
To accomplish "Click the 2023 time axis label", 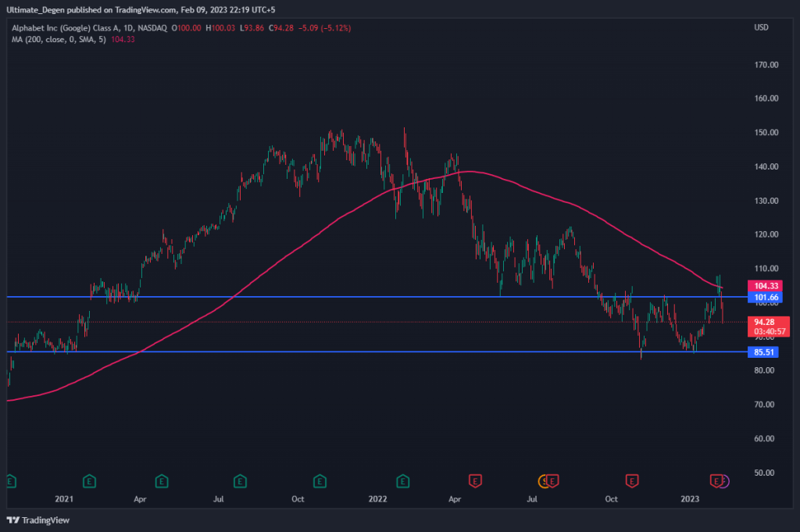I will pyautogui.click(x=690, y=499).
